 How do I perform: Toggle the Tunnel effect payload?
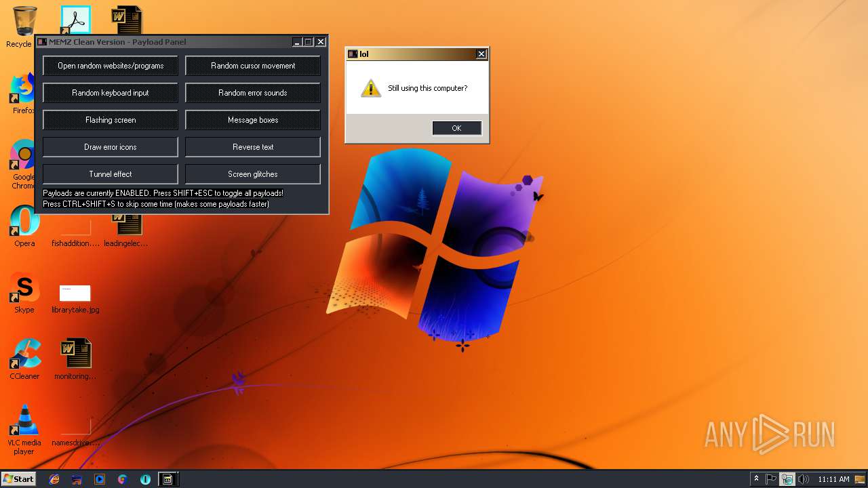[x=111, y=174]
